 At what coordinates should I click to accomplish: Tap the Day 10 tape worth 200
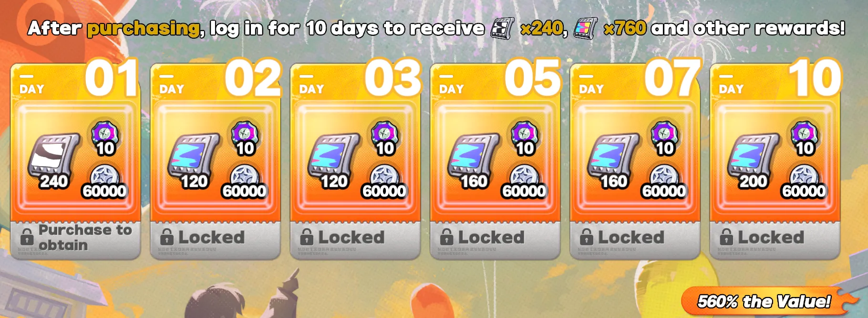(x=753, y=158)
